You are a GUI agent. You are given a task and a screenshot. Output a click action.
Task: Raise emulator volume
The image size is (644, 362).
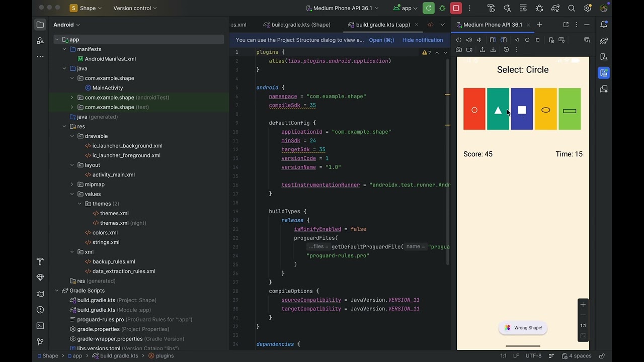pos(469,40)
